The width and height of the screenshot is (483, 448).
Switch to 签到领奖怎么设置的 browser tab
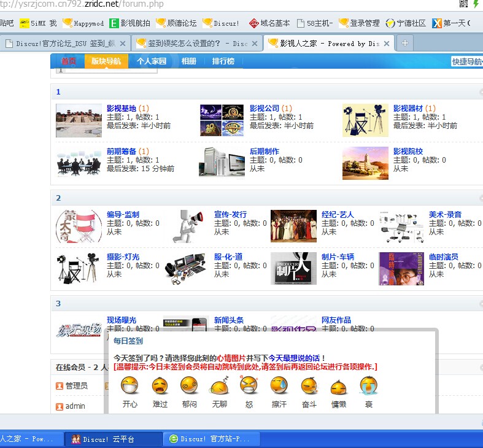[196, 44]
